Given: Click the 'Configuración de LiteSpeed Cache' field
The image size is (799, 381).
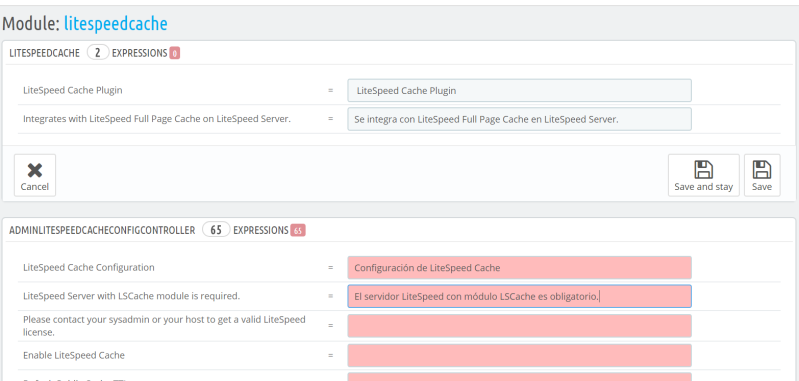Looking at the screenshot, I should pos(519,267).
